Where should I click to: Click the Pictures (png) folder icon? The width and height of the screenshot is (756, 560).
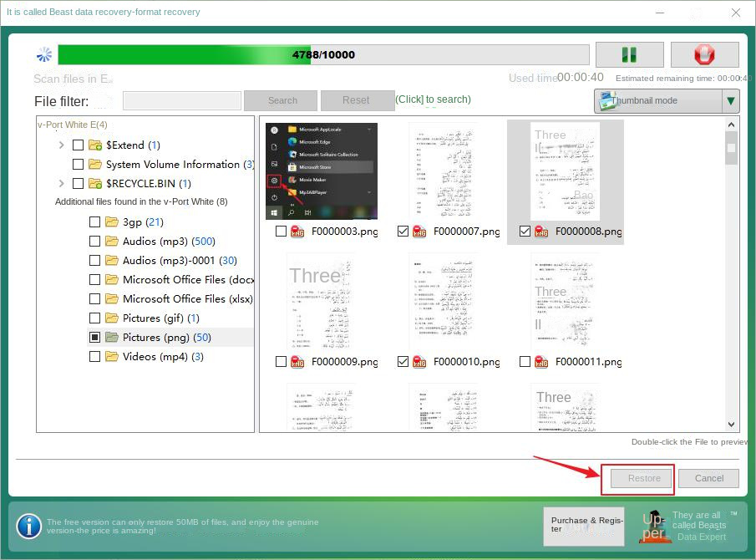pos(113,337)
